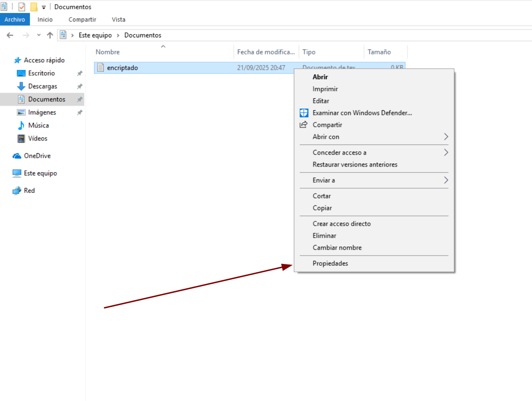Click the OneDrive cloud icon
Image resolution: width=532 pixels, height=401 pixels.
tap(17, 156)
